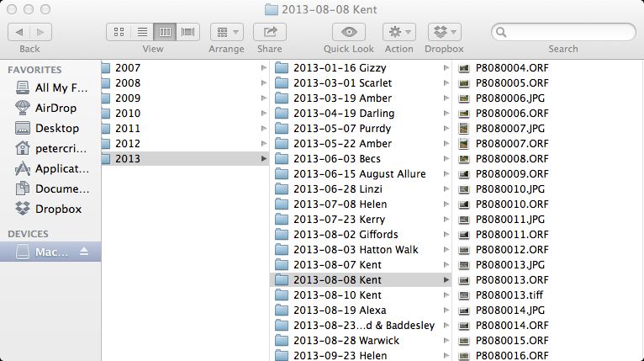Open folder 2013-08-10 Kent
644x361 pixels.
coord(336,295)
